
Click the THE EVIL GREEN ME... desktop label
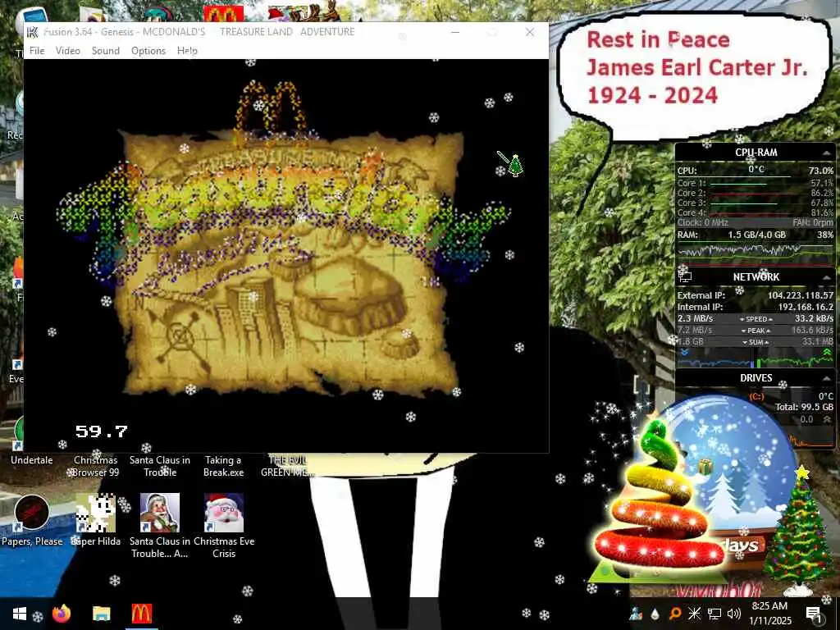(x=287, y=466)
